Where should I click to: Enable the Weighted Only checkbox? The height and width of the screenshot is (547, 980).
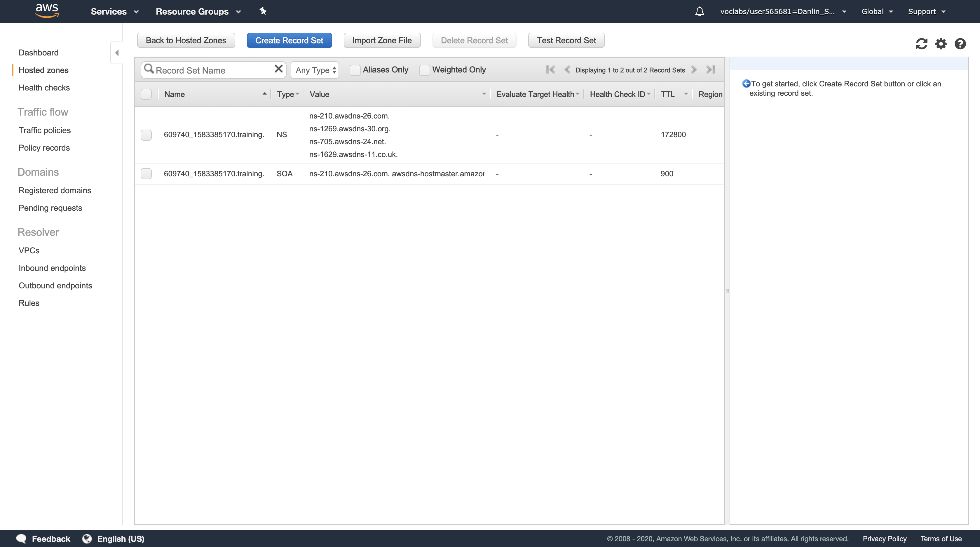coord(424,70)
